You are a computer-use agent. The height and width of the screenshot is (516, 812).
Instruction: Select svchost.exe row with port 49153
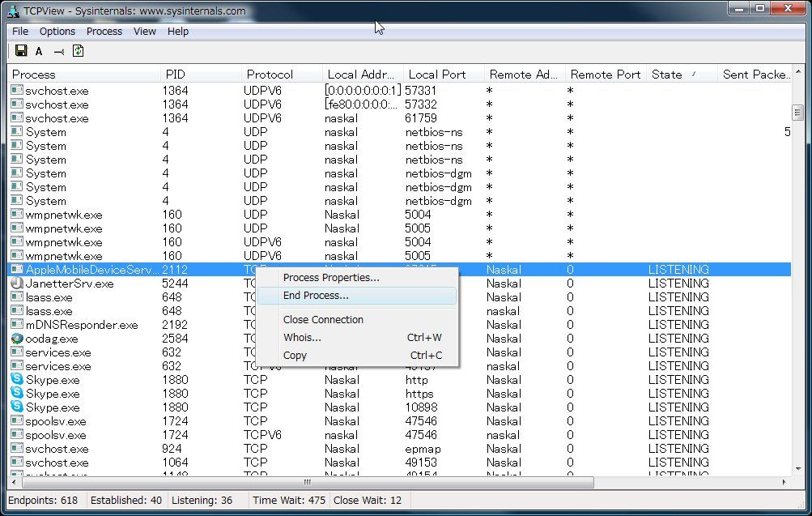point(399,462)
